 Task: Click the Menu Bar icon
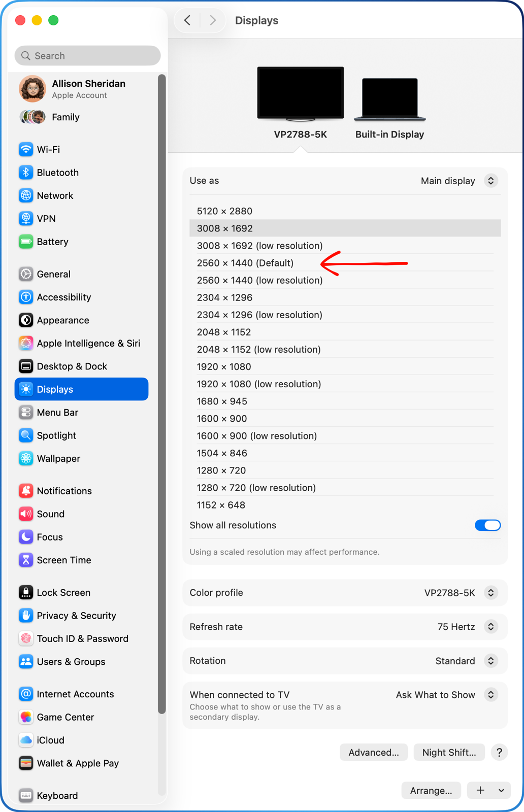click(x=26, y=413)
